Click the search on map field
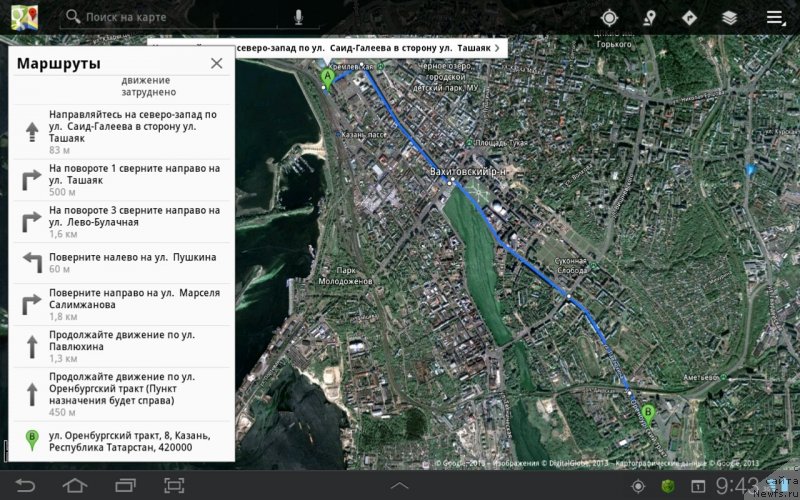The width and height of the screenshot is (800, 500). (180, 17)
